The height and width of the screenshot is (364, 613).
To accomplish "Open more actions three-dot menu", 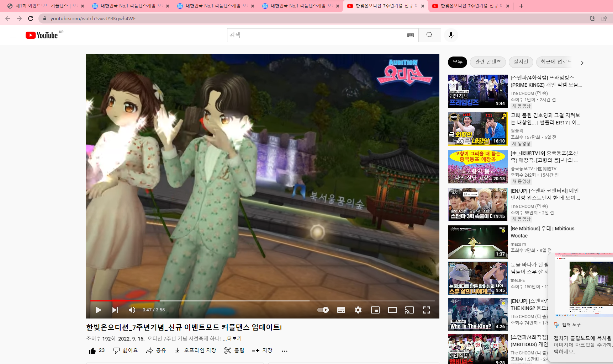I will pyautogui.click(x=285, y=351).
